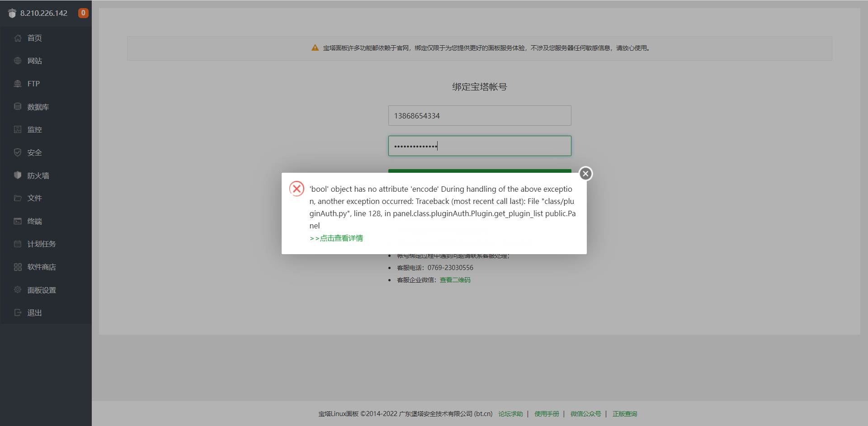Click the message count badge showing 0
868x426 pixels.
pyautogui.click(x=83, y=13)
